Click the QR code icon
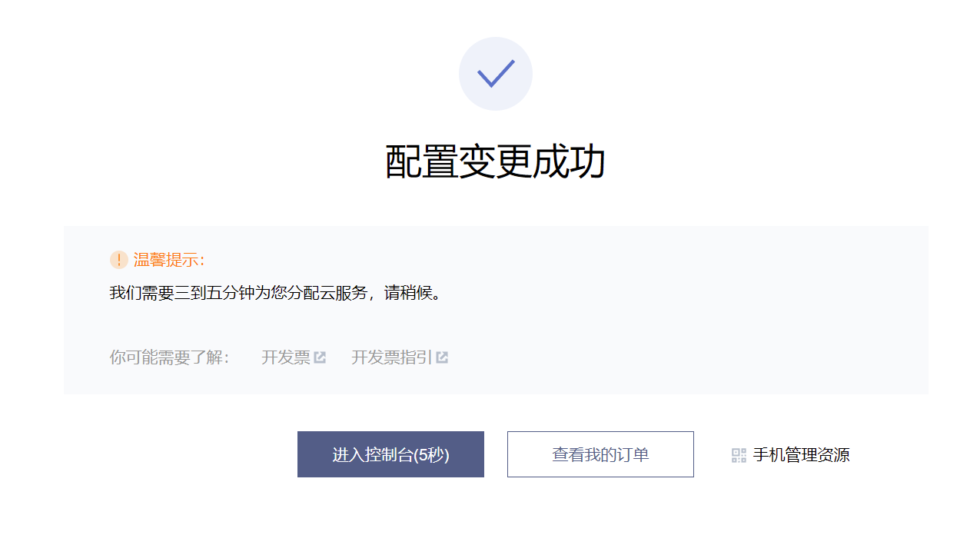This screenshot has width=980, height=545. point(739,455)
